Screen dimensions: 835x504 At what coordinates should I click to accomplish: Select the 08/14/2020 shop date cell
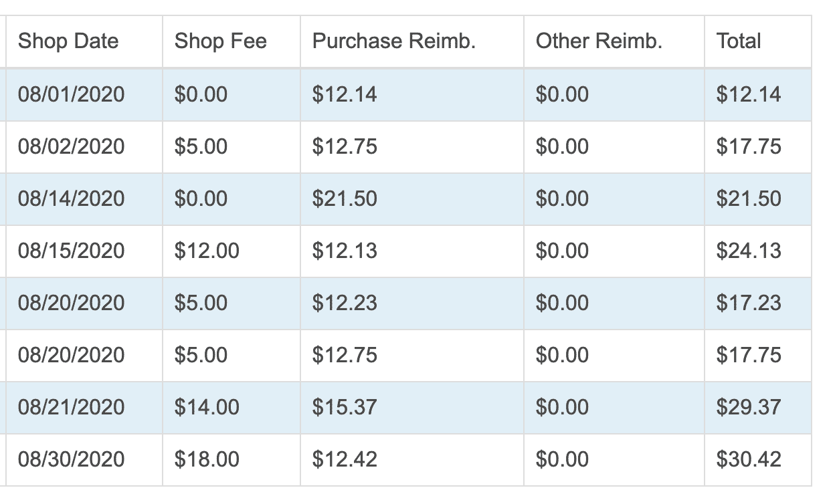(x=84, y=199)
